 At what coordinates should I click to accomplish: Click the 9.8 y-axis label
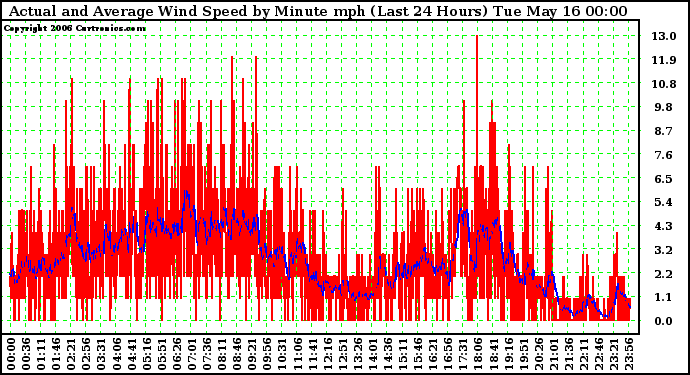tap(664, 107)
